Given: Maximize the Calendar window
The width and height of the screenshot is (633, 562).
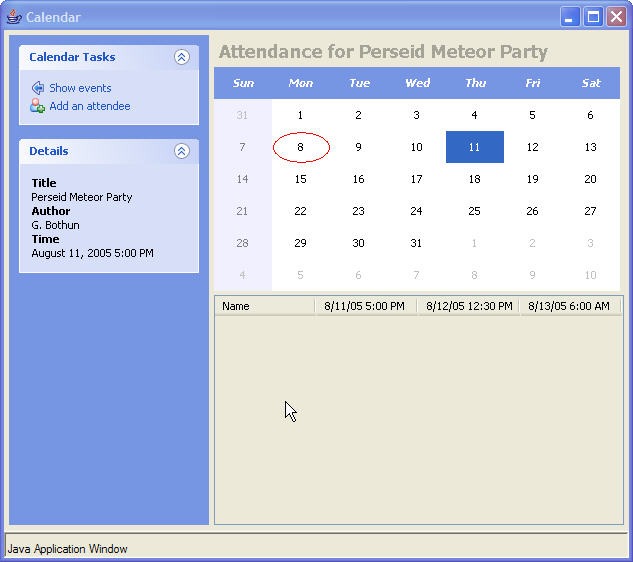Looking at the screenshot, I should [593, 17].
